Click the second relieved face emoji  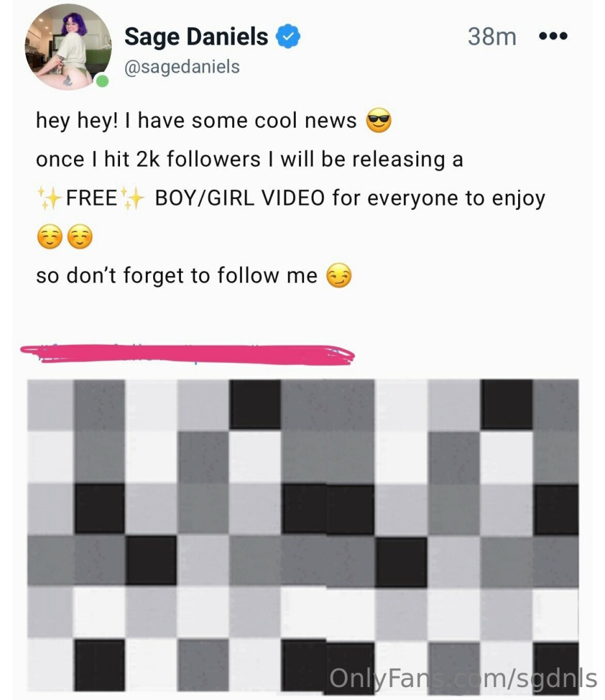[80, 237]
